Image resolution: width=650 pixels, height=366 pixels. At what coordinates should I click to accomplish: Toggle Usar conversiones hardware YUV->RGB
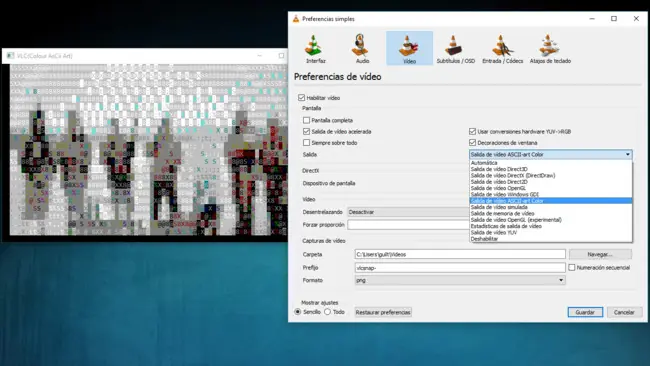point(472,131)
